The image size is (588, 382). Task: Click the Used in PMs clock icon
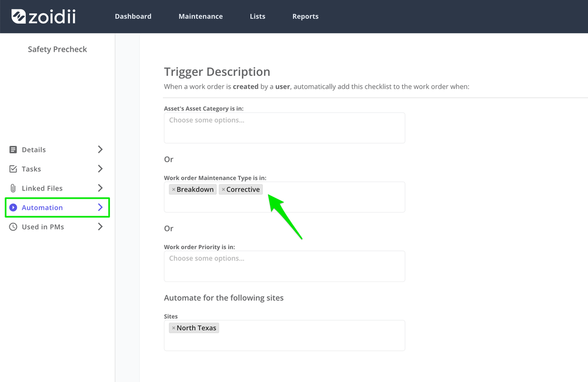13,227
